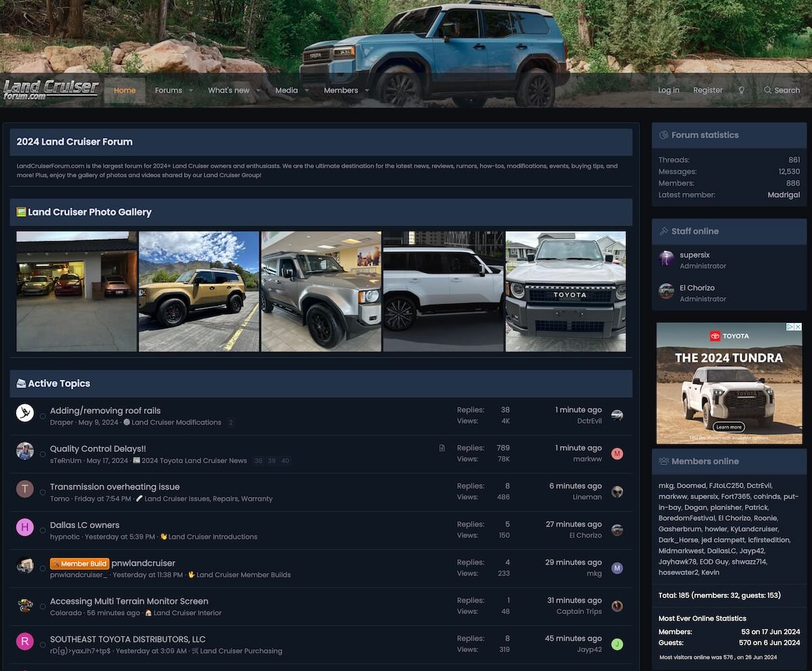Click 'Land Cruiser Photo Gallery' heading
The width and height of the screenshot is (812, 671).
(x=89, y=212)
